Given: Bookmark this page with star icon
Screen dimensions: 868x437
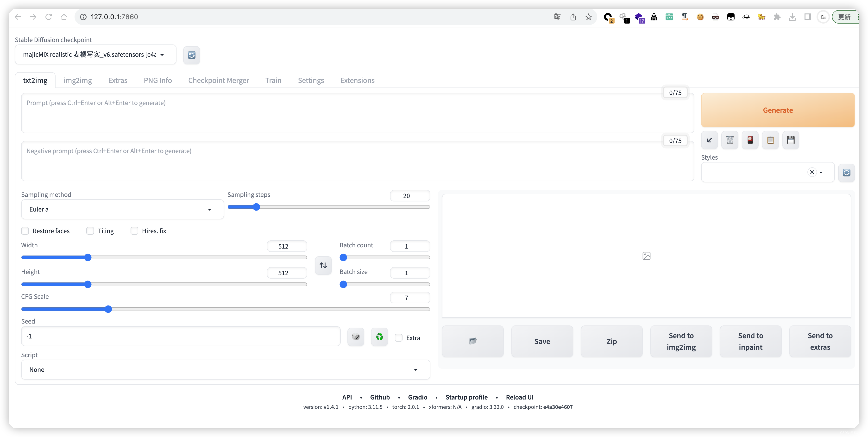Looking at the screenshot, I should [588, 17].
